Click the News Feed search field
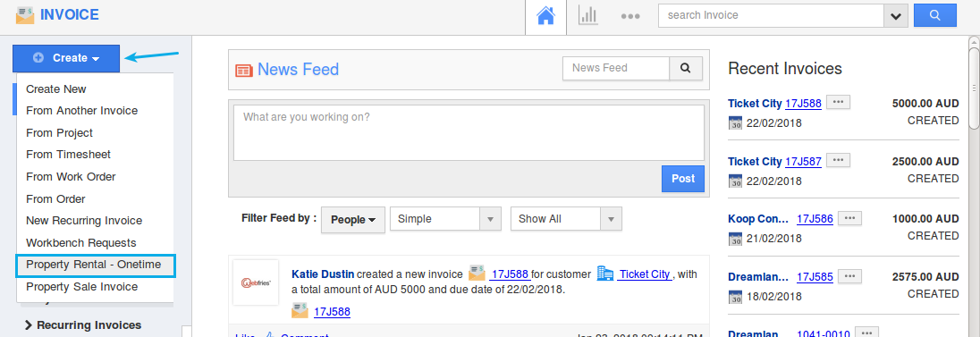The image size is (980, 337). 616,68
